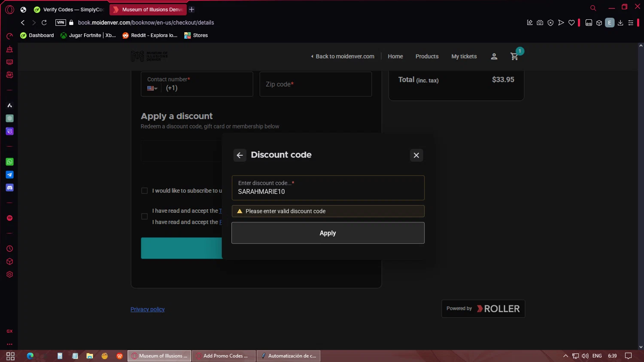Open the GX Corner icon
Image resolution: width=644 pixels, height=362 pixels.
click(x=9, y=331)
